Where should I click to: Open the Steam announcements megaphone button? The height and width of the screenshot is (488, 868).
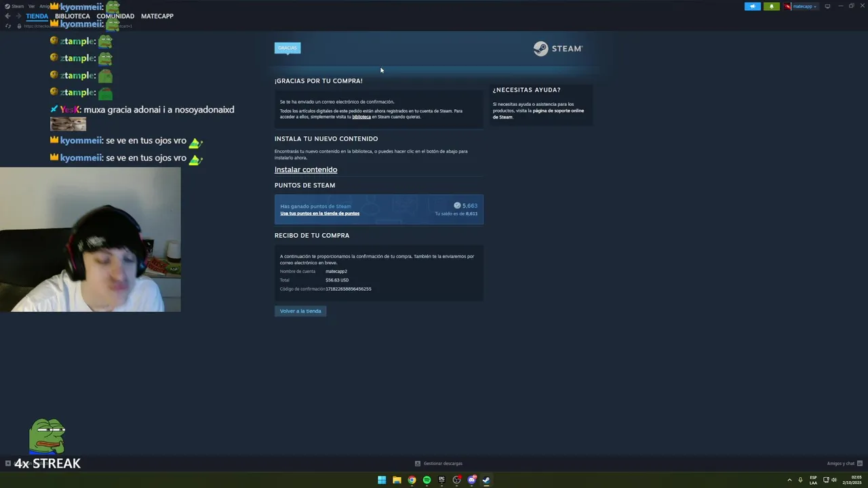click(x=752, y=6)
